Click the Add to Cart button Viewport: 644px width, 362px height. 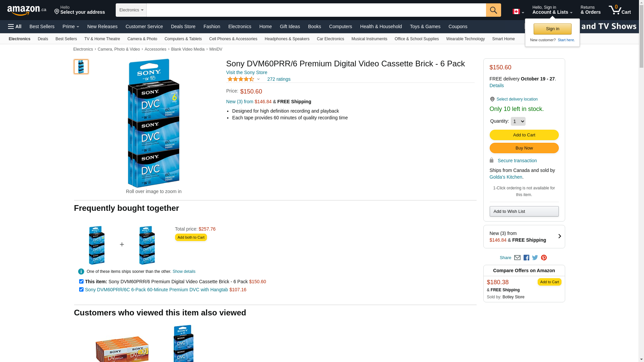click(x=524, y=135)
